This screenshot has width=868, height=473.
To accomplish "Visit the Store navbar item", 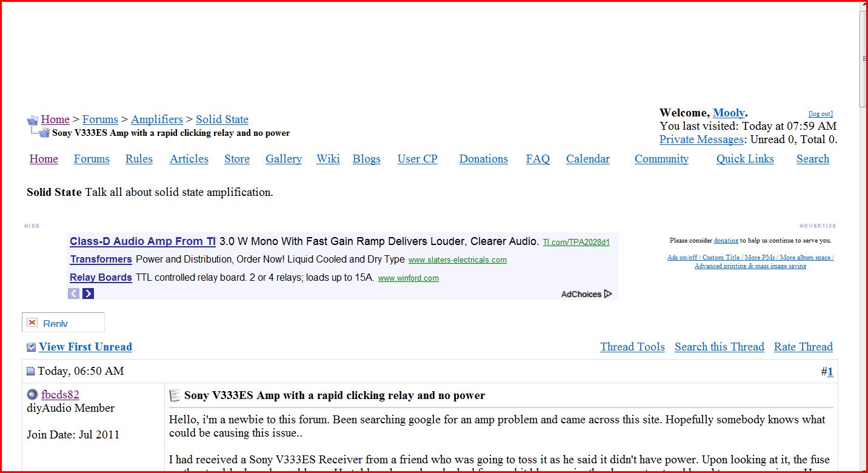I will coord(237,159).
